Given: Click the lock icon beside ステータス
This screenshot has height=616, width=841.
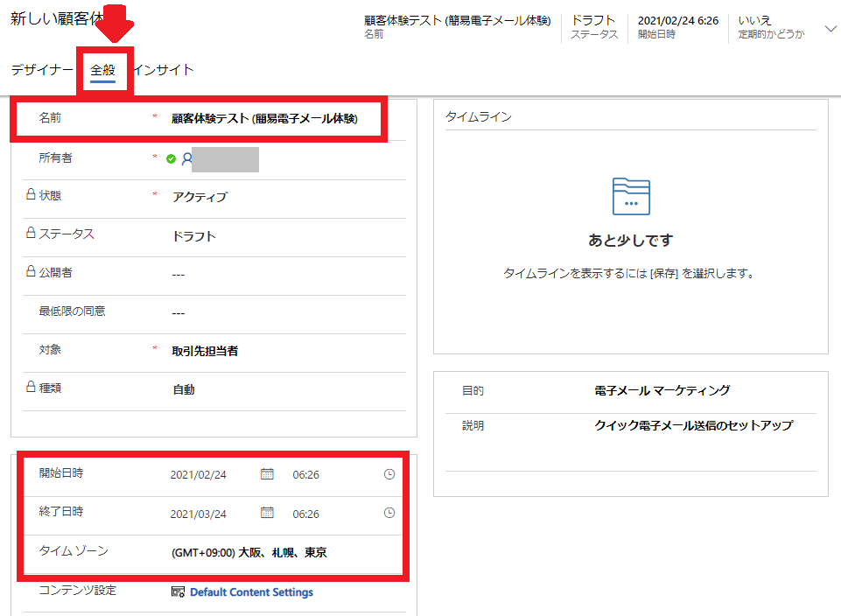Looking at the screenshot, I should point(31,234).
